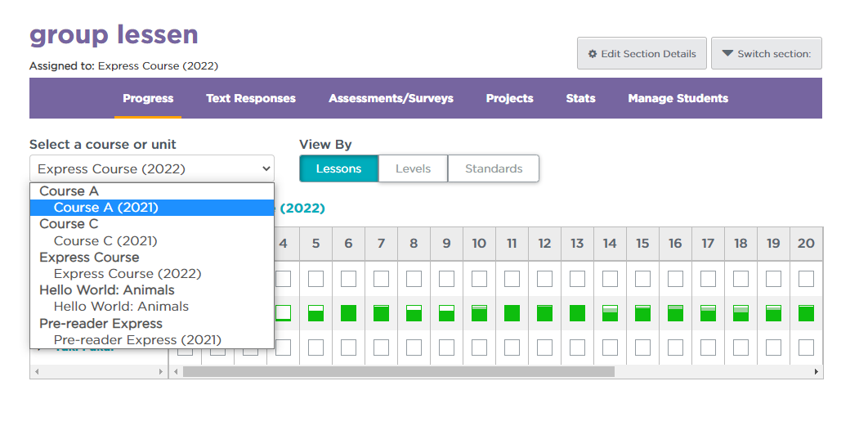Choose Course C (2021) from the list

[x=105, y=240]
